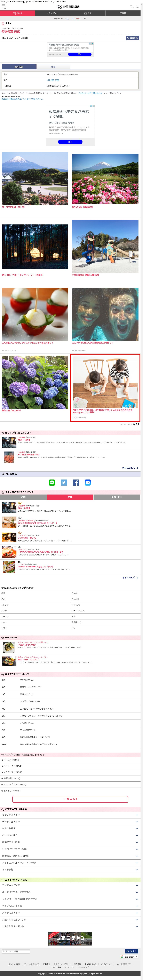This screenshot has width=143, height=980.
Task: Share the page via LINE icon
Action: 52,482
